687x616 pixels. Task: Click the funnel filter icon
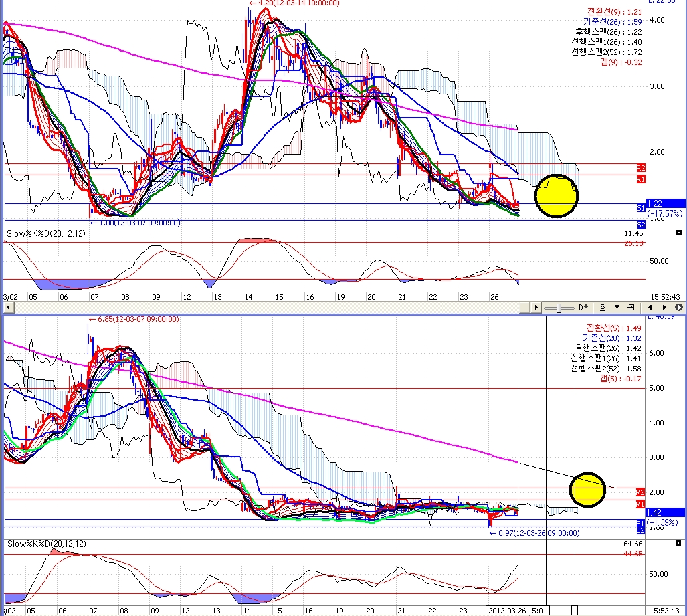point(617,307)
